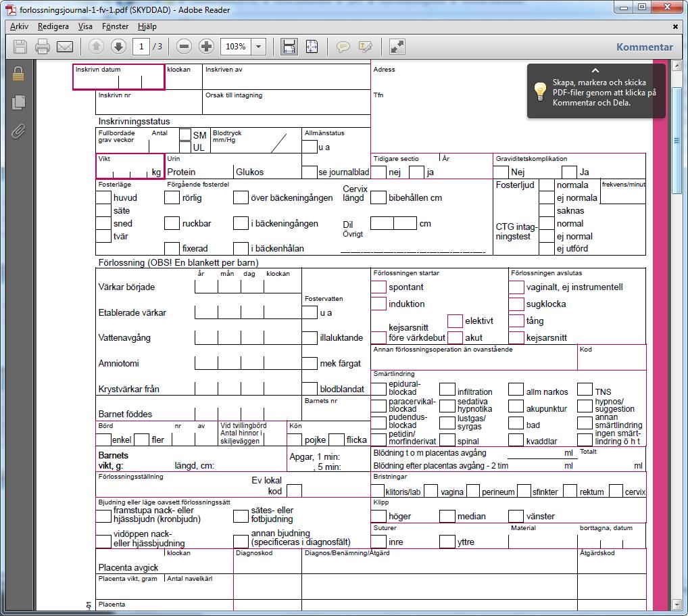Check the epiduralblockad checkbox

378,389
